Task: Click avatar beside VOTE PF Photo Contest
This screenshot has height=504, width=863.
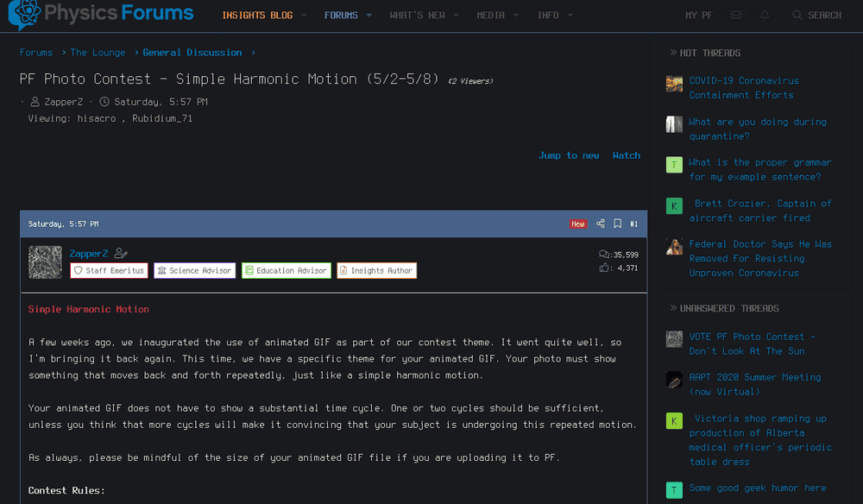Action: pyautogui.click(x=674, y=339)
